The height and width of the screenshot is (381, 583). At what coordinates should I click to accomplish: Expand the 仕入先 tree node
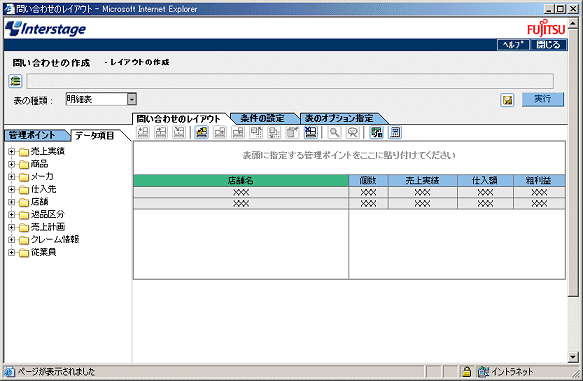(x=12, y=189)
